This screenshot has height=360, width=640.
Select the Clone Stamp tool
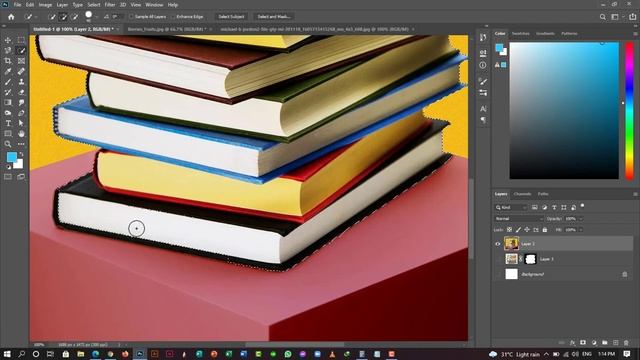(21, 82)
